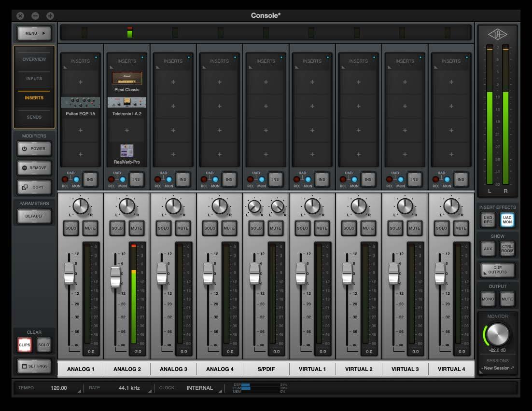Click the Analog 2 fader handle
Viewport: 532px width, 411px height.
(115, 277)
